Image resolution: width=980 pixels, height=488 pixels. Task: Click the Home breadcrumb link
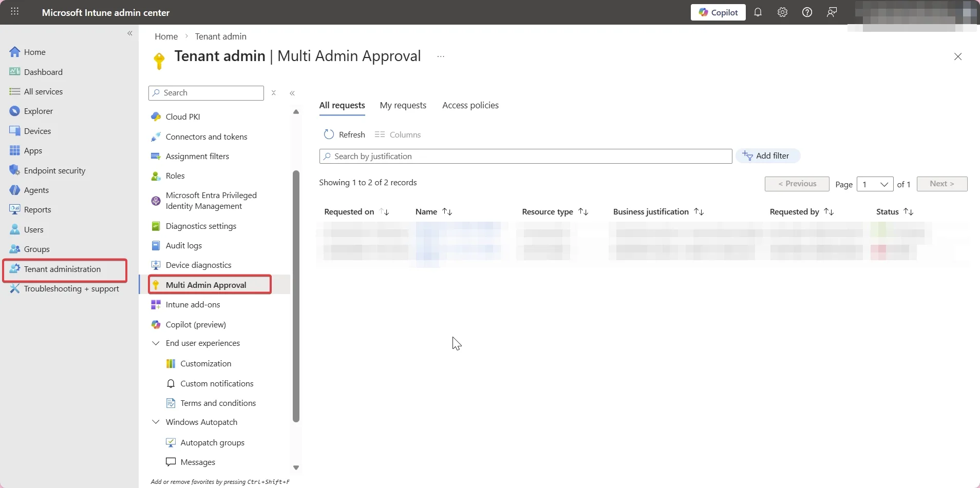click(166, 36)
